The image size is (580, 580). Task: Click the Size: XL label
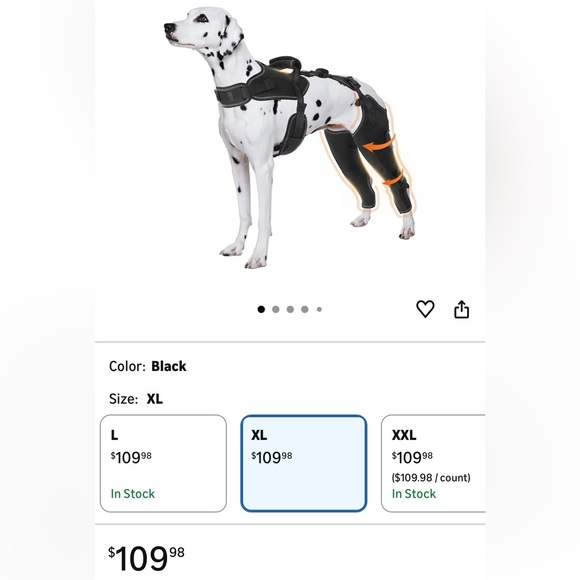tap(136, 399)
